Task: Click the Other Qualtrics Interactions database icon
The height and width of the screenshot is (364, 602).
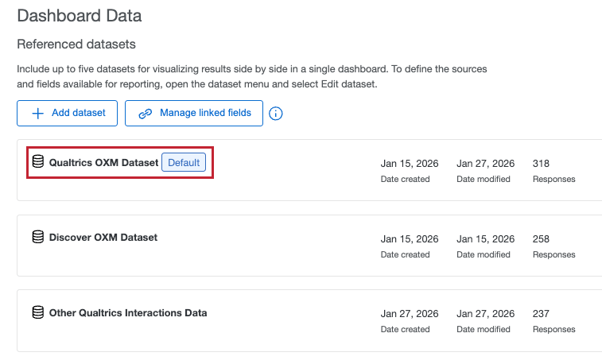Action: tap(37, 312)
